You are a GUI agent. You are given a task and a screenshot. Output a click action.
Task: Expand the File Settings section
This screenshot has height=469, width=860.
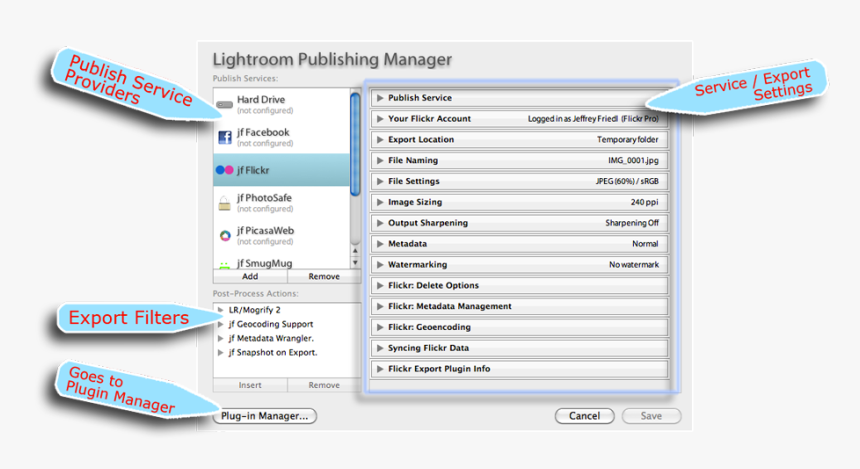click(380, 181)
